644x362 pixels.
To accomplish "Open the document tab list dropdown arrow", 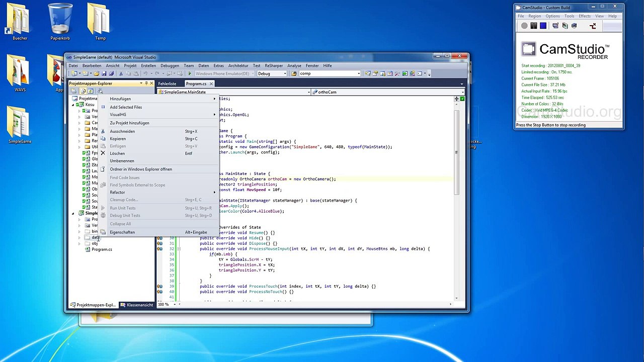I will pos(462,84).
